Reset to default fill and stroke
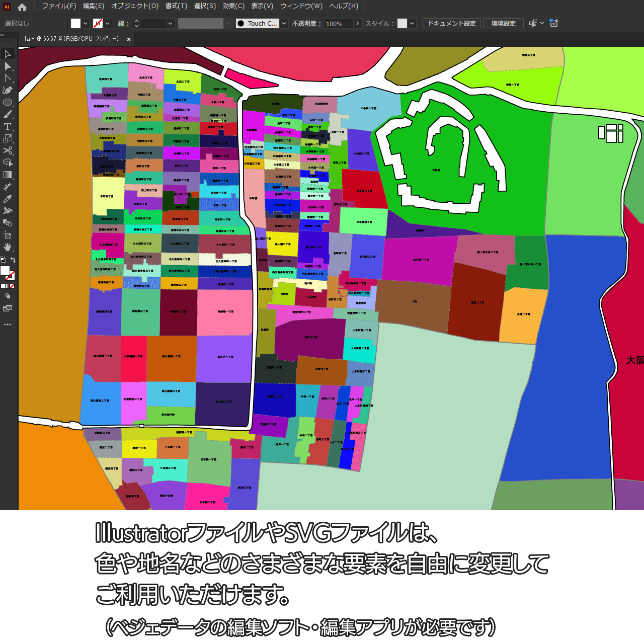This screenshot has width=644, height=644. [3, 260]
